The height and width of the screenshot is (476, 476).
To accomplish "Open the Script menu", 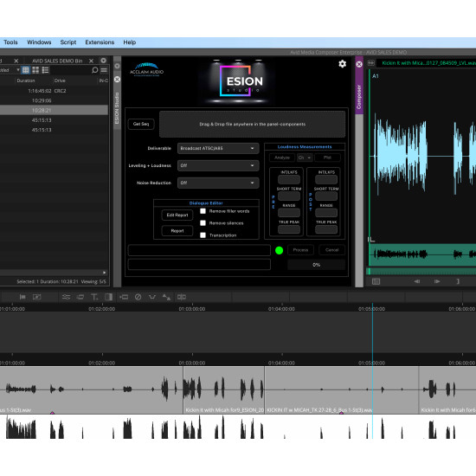I will [x=68, y=42].
